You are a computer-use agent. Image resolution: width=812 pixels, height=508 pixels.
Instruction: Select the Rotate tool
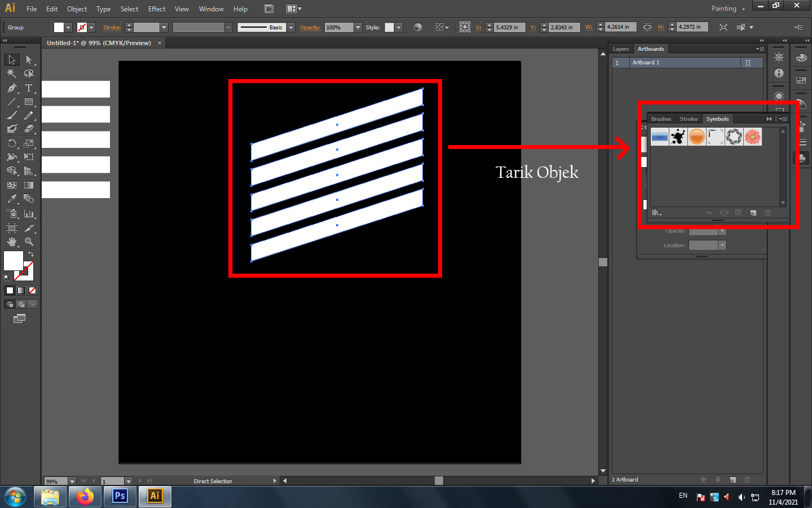(x=12, y=143)
